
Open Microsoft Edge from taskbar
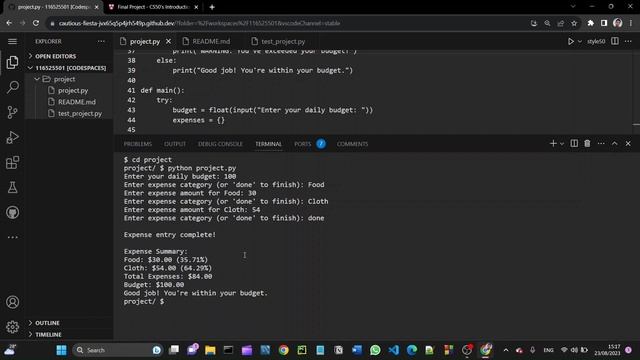click(412, 350)
